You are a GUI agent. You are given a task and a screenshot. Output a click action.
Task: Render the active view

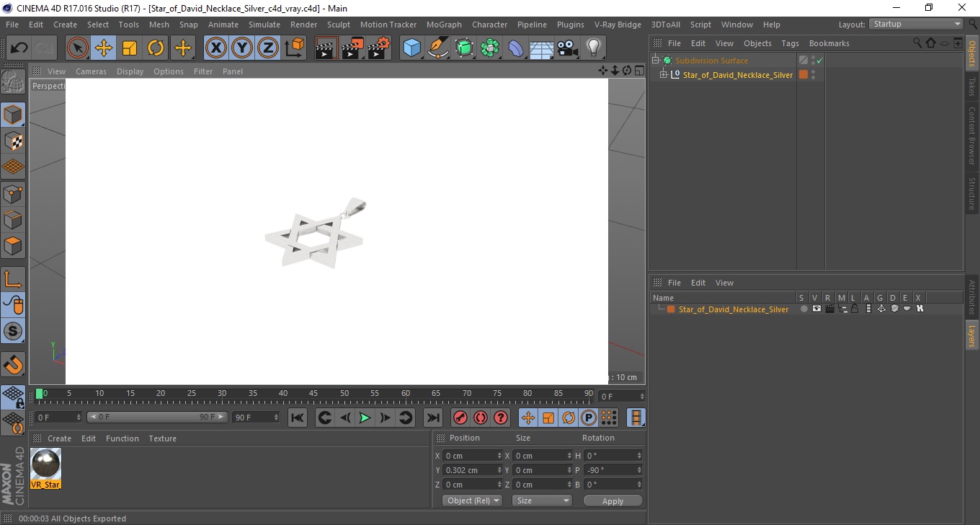(326, 48)
